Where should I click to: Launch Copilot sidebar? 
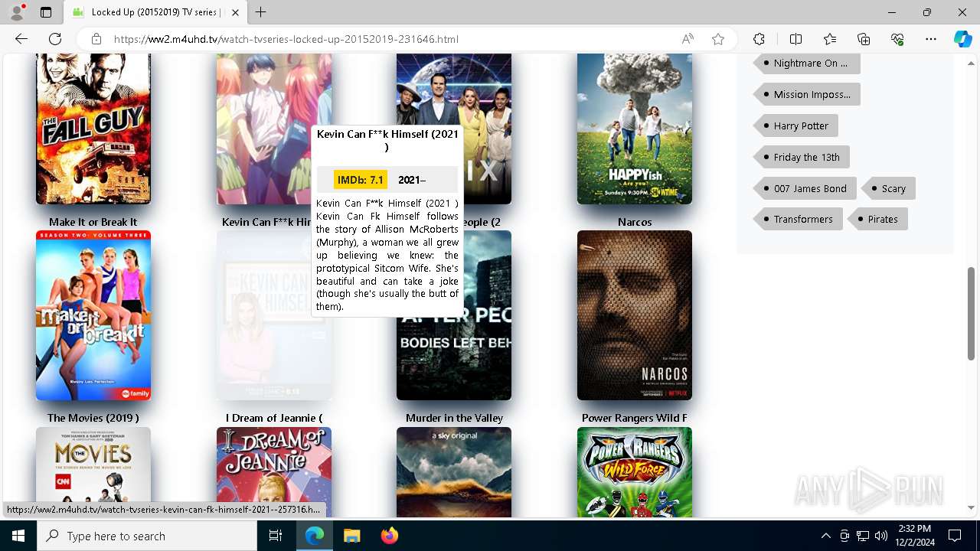click(962, 39)
